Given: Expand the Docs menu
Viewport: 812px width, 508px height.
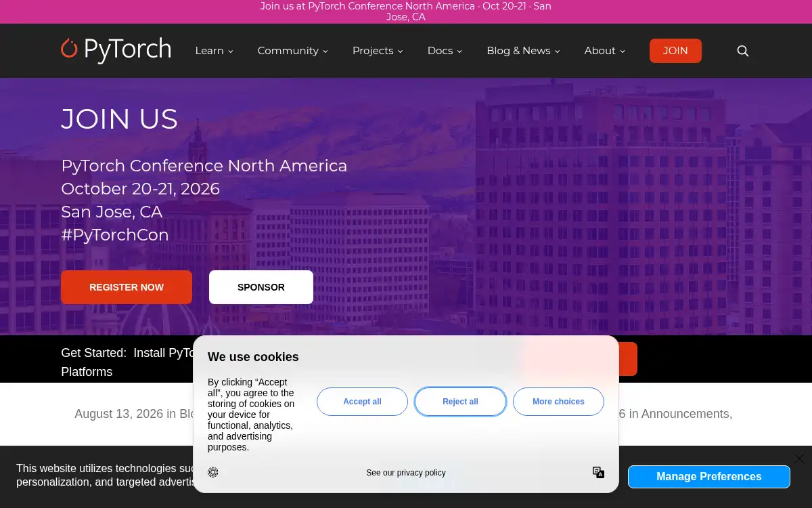Looking at the screenshot, I should click(445, 51).
